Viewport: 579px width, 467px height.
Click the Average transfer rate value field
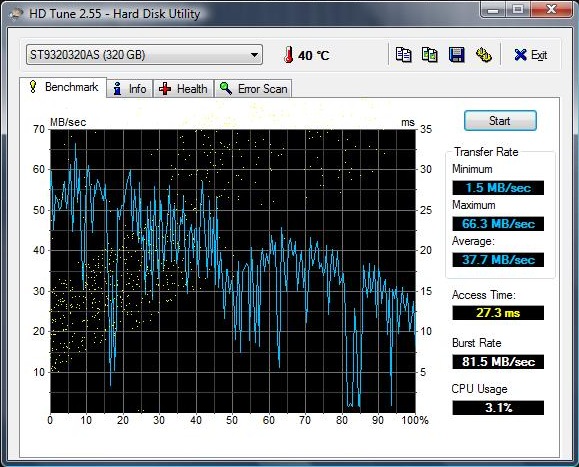(x=498, y=260)
